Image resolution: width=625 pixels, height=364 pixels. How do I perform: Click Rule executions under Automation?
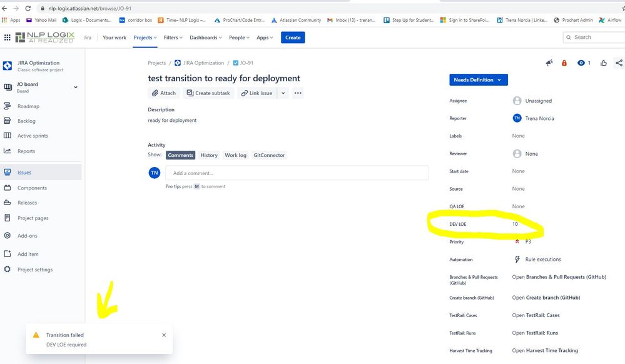coord(543,260)
